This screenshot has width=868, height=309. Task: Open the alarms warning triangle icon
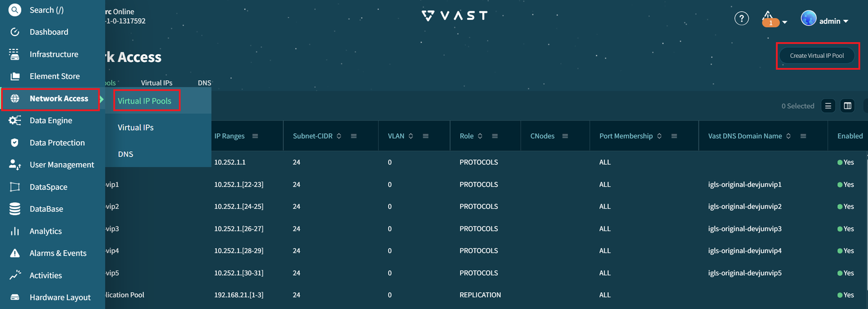tap(768, 16)
